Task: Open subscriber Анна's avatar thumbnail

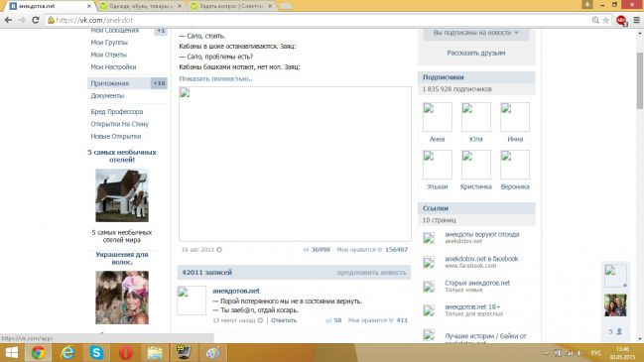Action: tap(438, 117)
